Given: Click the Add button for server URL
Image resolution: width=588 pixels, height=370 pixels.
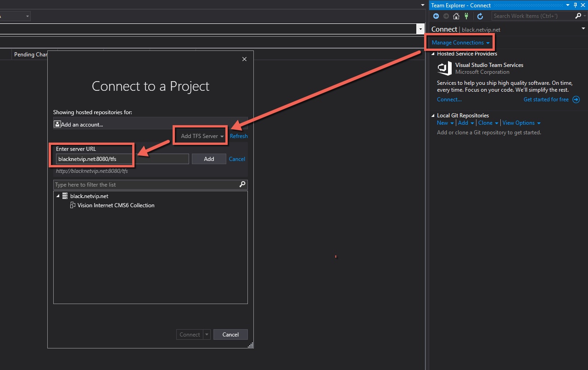Looking at the screenshot, I should click(209, 159).
